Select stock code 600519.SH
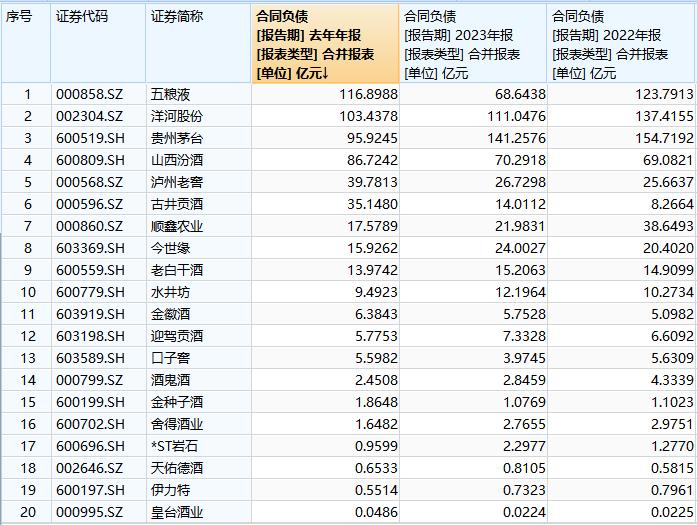The height and width of the screenshot is (525, 697). click(90, 138)
